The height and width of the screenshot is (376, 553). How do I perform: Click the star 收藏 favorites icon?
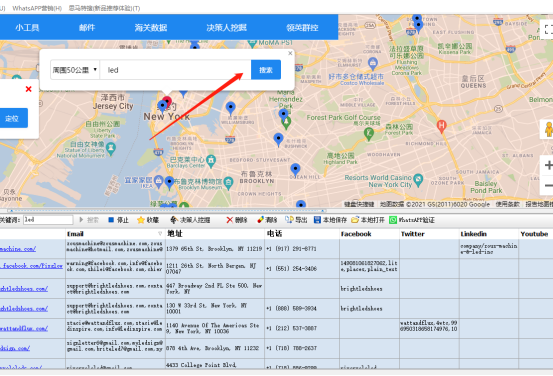[141, 220]
